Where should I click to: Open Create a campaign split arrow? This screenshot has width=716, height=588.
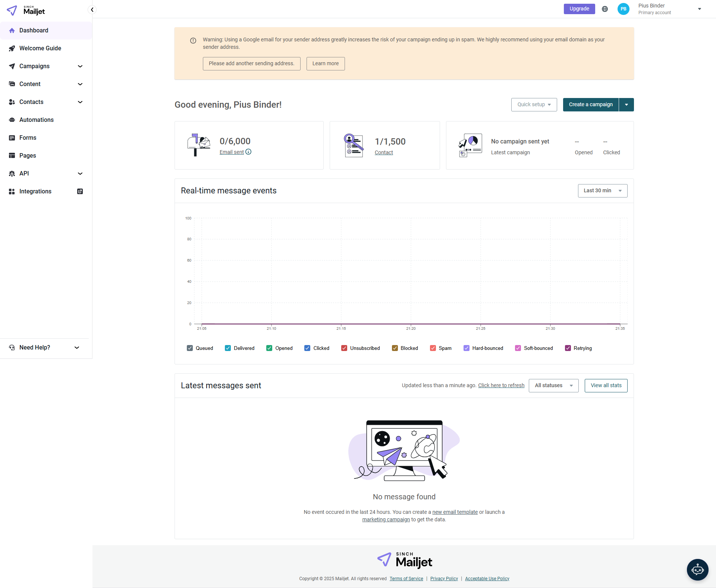point(626,105)
